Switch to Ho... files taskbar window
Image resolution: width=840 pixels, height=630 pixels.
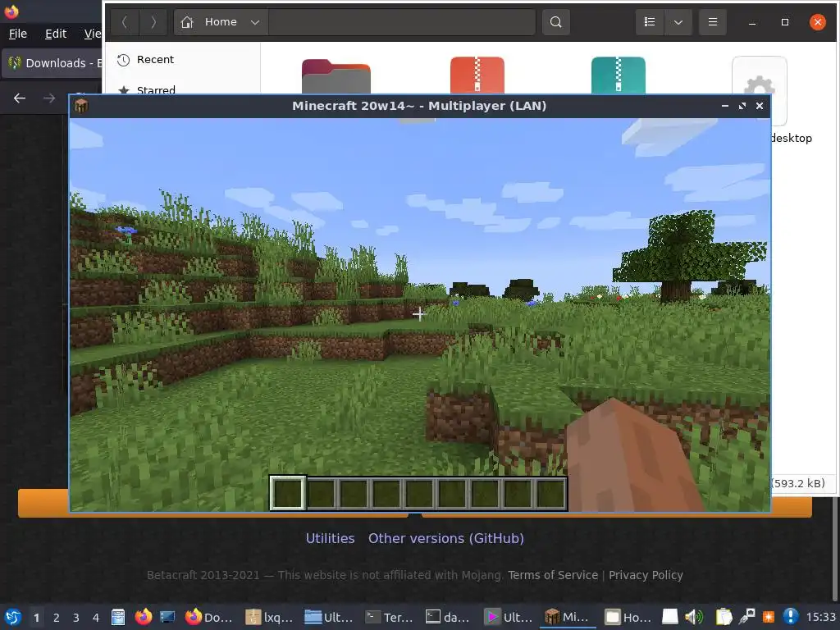628,617
